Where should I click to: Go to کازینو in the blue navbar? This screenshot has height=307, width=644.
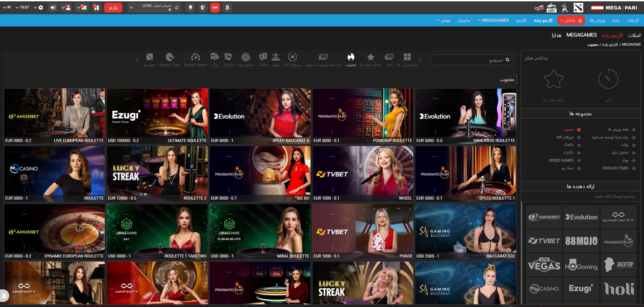521,20
